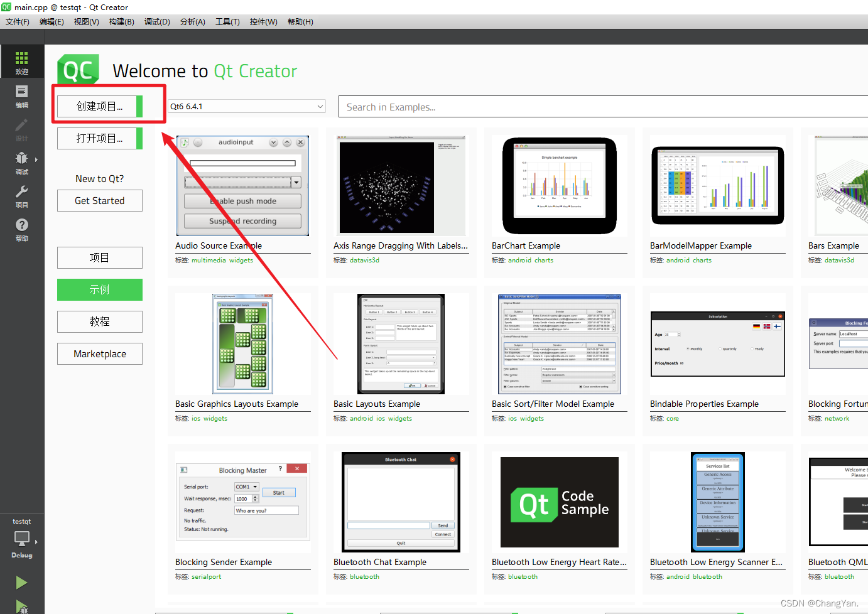Open the 工具(T) menu
868x614 pixels.
[x=227, y=21]
